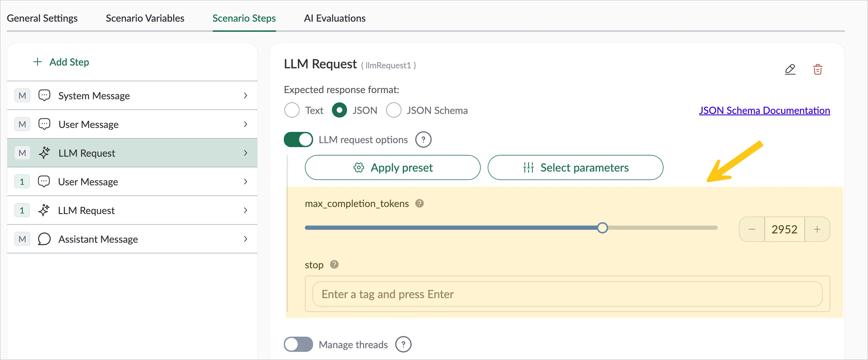Click the M badge on System Message row
Image resolution: width=868 pixels, height=360 pixels.
pos(22,95)
